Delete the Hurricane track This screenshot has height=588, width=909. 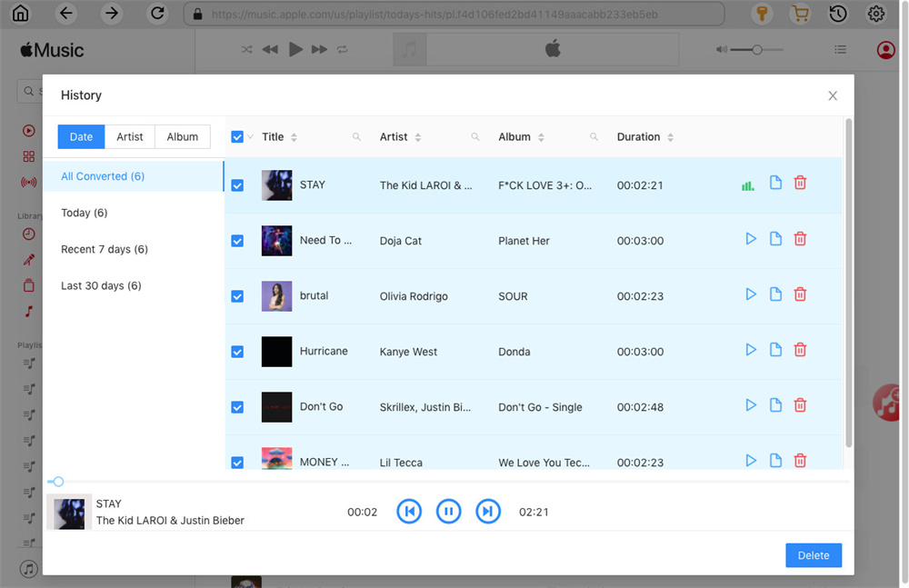pos(800,350)
